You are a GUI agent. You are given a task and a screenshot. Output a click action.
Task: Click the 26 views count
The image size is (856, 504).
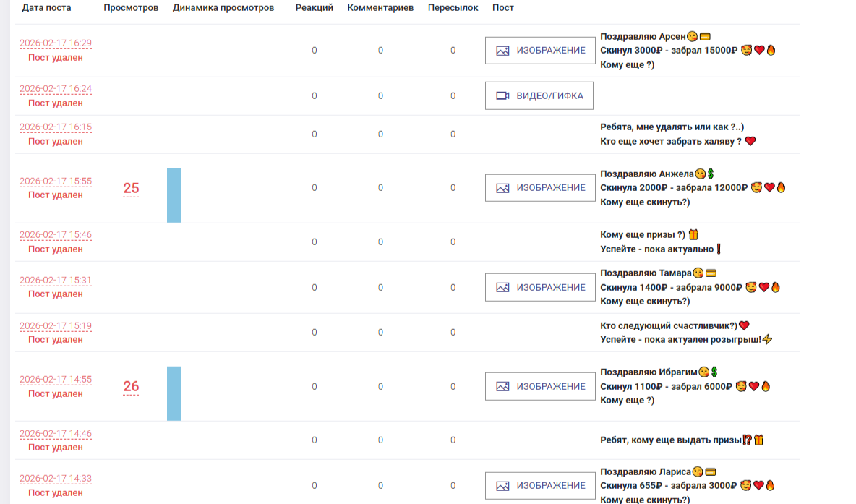[x=131, y=387]
